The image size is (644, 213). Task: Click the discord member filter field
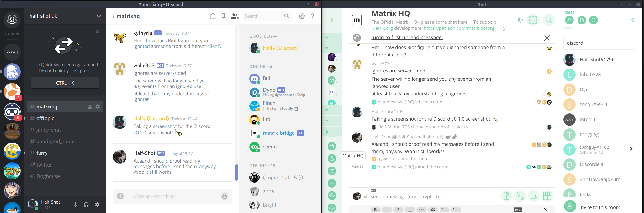coord(599,43)
